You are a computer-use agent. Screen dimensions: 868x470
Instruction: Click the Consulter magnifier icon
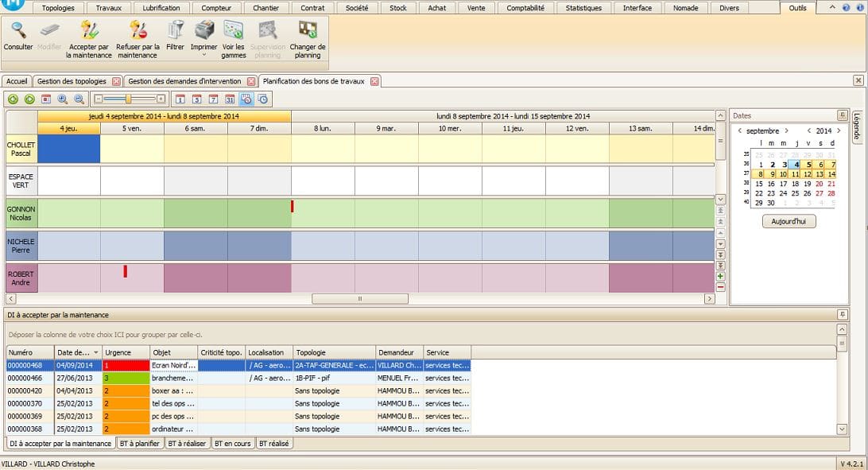17,31
